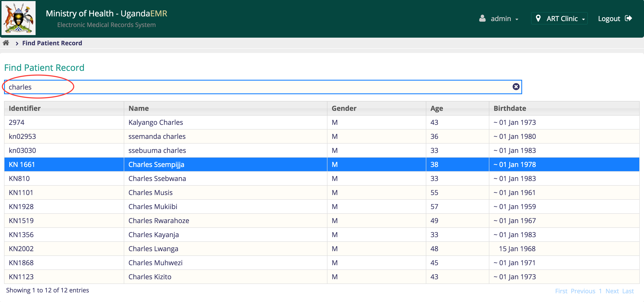Screen dimensions: 644x302
Task: Click the Uganda coat of arms logo
Action: click(x=19, y=18)
